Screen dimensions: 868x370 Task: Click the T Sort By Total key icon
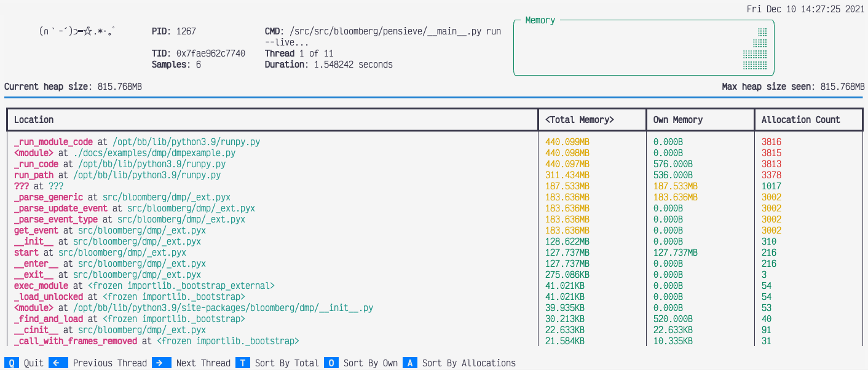(243, 363)
